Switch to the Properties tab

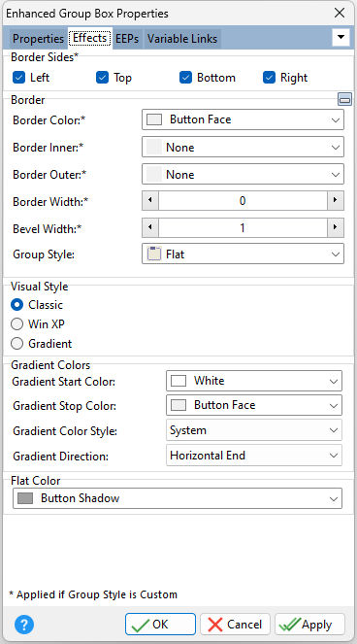pyautogui.click(x=38, y=39)
